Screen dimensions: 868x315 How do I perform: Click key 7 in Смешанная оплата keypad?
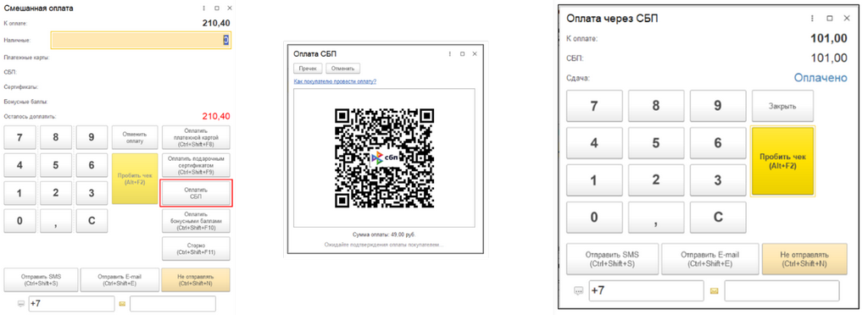click(x=20, y=138)
